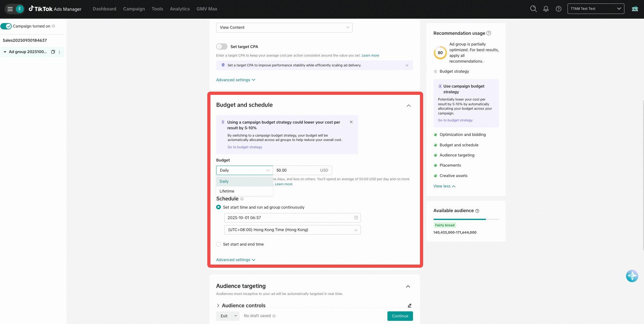Viewport: 644px width, 324px height.
Task: Select run ad group continuously option
Action: point(218,207)
